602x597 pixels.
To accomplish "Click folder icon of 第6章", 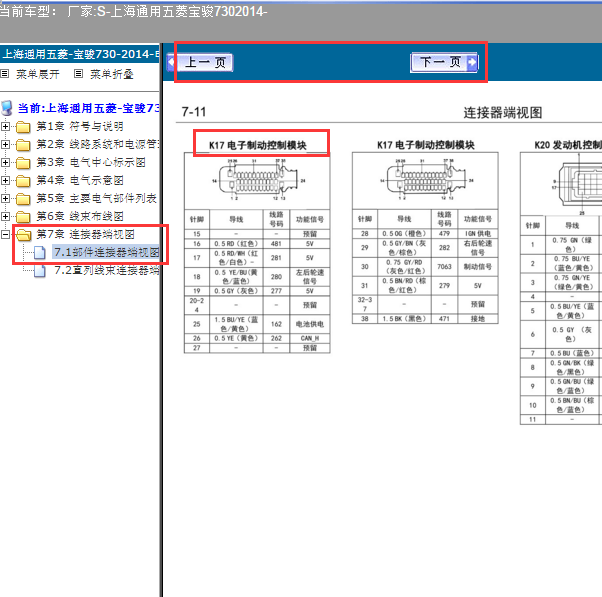I will coord(23,217).
